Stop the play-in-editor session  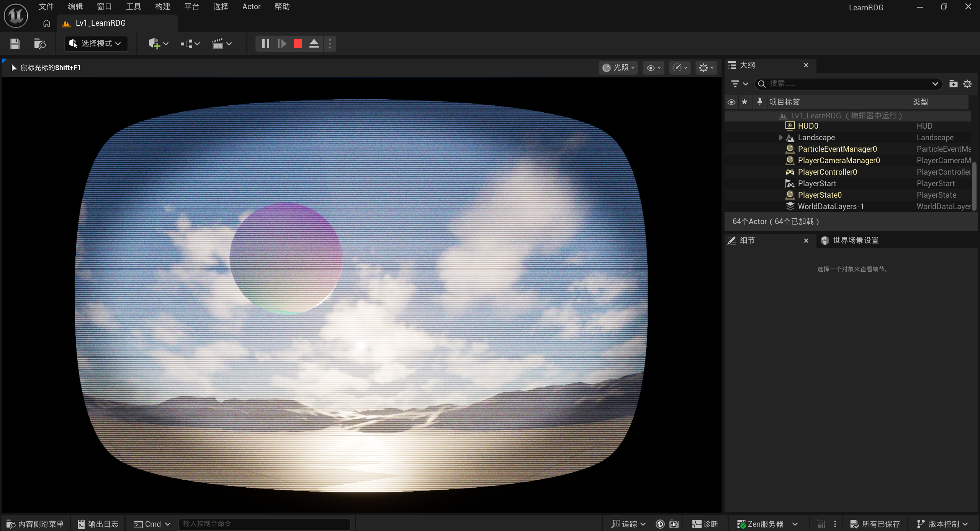point(298,44)
